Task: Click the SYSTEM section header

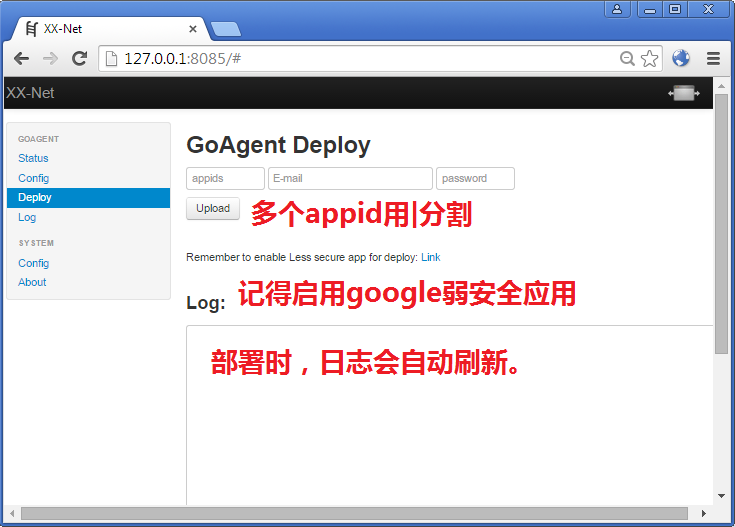Action: click(x=36, y=243)
